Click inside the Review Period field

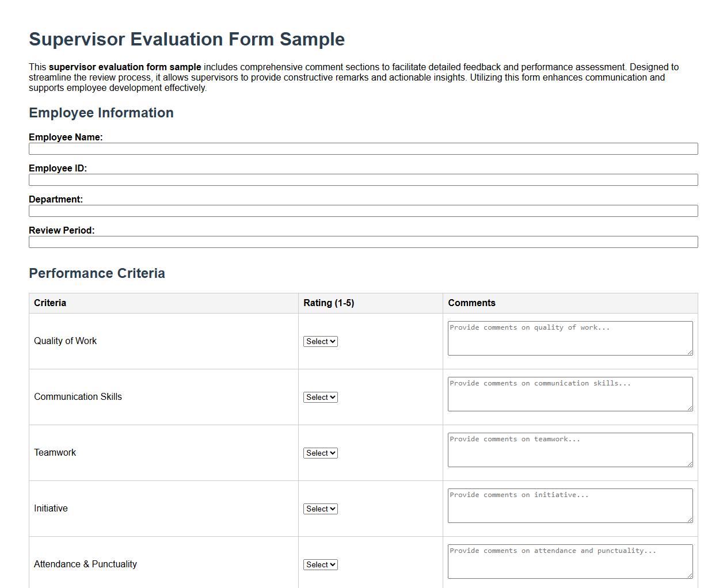pos(363,242)
